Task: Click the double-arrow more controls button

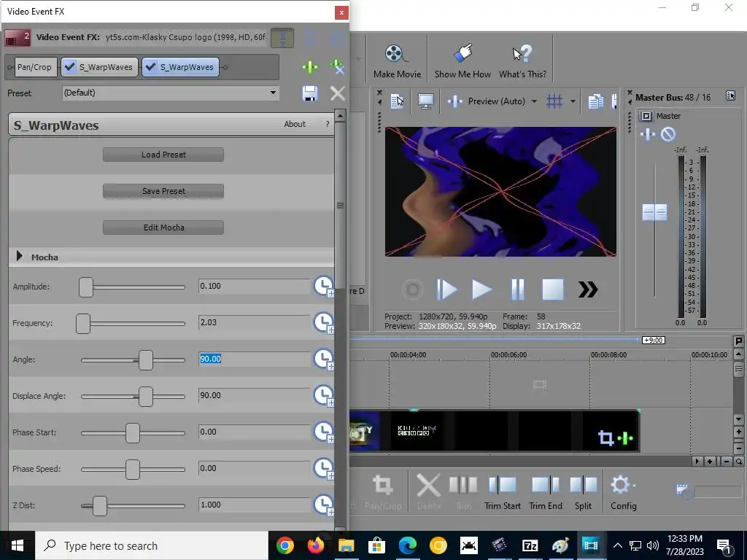Action: (x=588, y=289)
